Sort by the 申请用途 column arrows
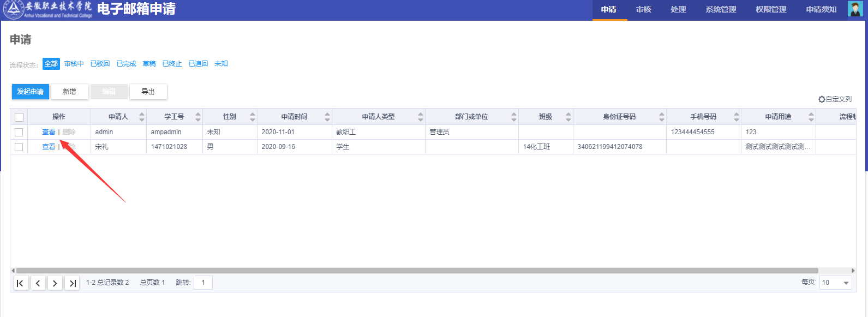Viewport: 868px width, 317px height. [x=811, y=117]
